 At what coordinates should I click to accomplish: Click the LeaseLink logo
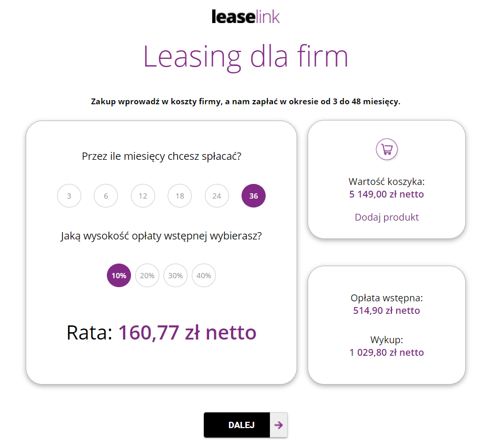(246, 17)
